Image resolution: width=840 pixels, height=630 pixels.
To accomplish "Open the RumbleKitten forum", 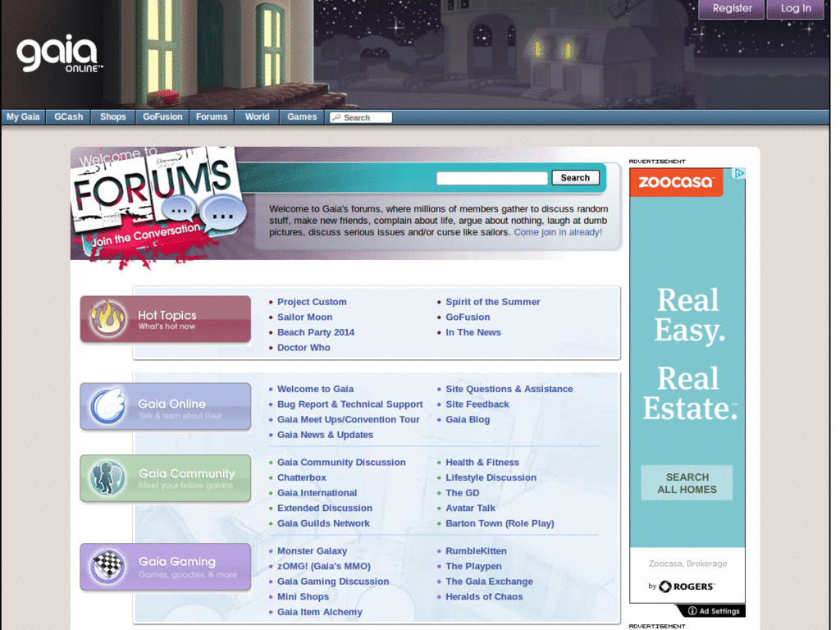I will point(476,550).
